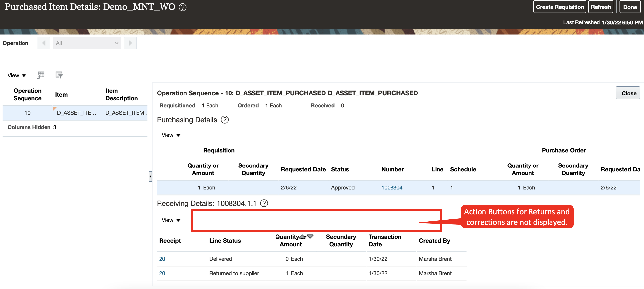Image resolution: width=644 pixels, height=289 pixels.
Task: Click help icon beside page title
Action: [x=183, y=7]
